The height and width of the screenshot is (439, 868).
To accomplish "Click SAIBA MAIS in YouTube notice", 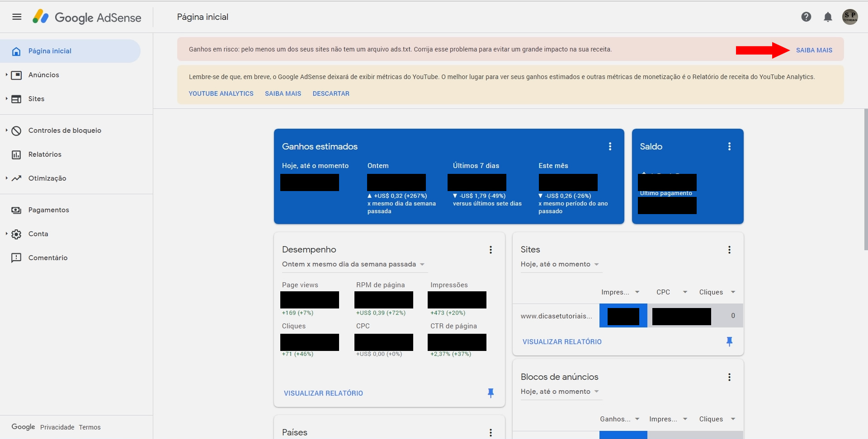I will click(x=283, y=93).
